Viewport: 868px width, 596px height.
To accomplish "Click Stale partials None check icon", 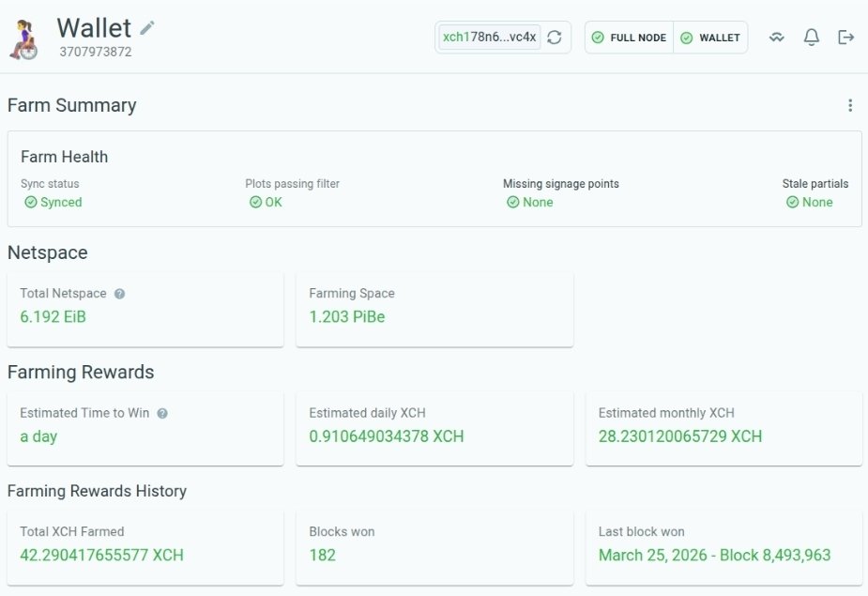I will 793,202.
